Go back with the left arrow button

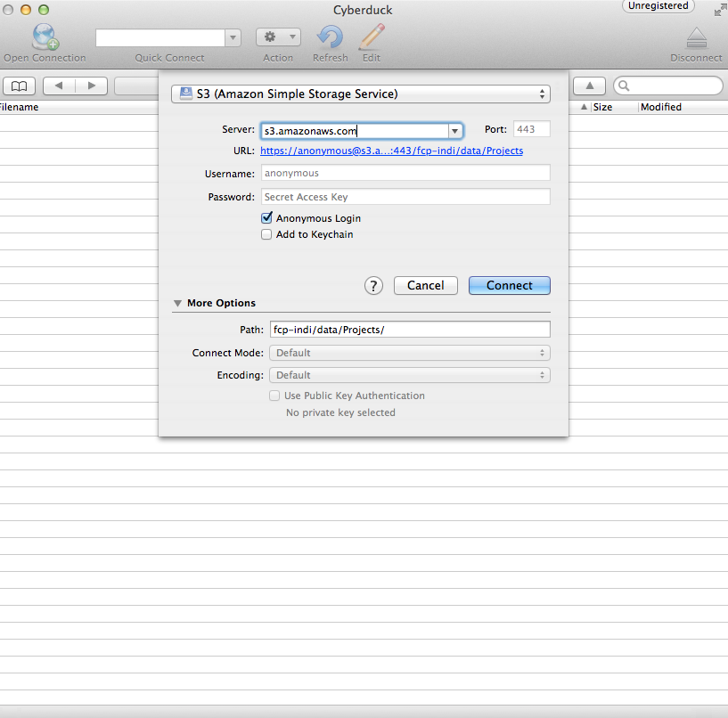[x=59, y=86]
